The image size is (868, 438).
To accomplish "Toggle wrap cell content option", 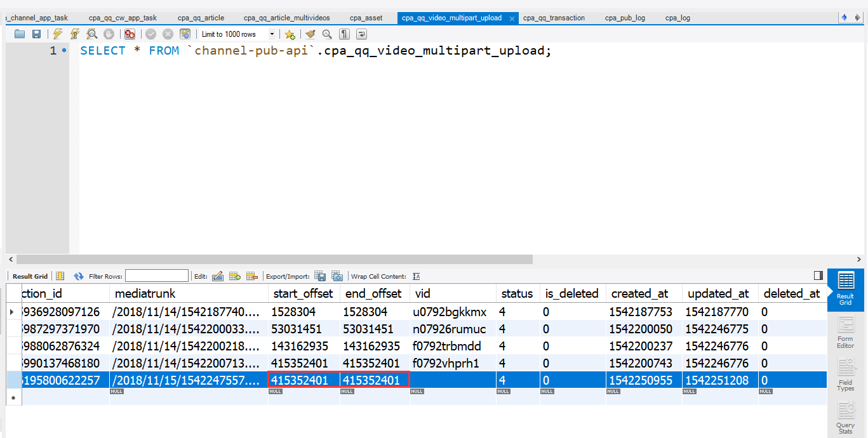I will click(417, 276).
